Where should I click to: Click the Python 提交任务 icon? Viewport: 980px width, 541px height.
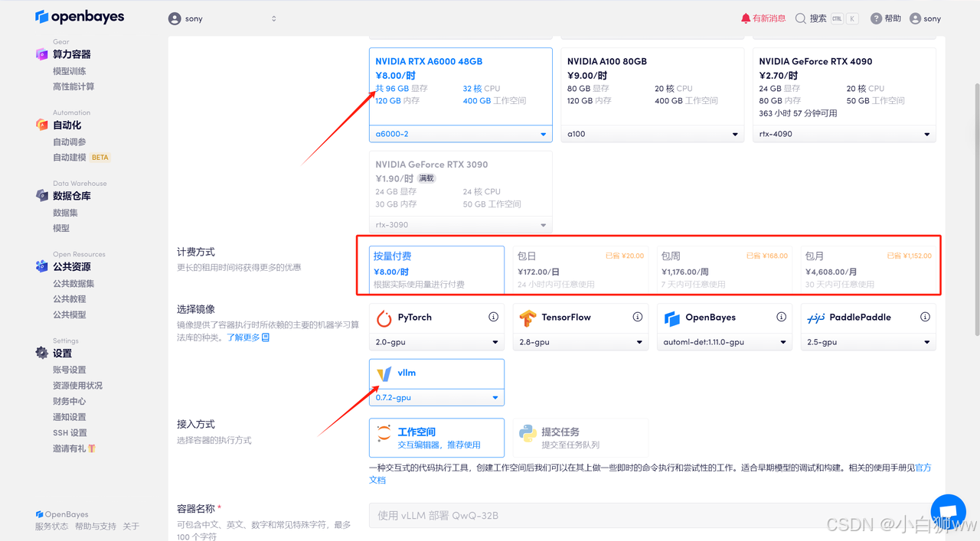(x=528, y=433)
